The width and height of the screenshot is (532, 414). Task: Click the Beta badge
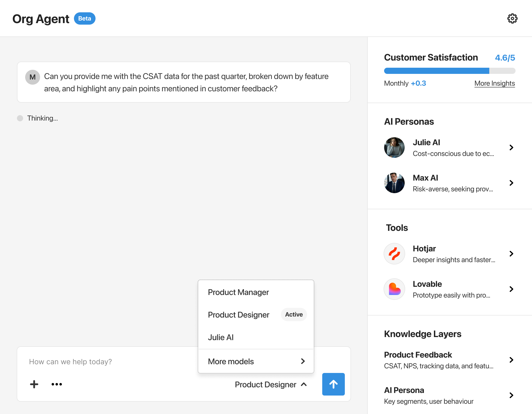(x=84, y=18)
